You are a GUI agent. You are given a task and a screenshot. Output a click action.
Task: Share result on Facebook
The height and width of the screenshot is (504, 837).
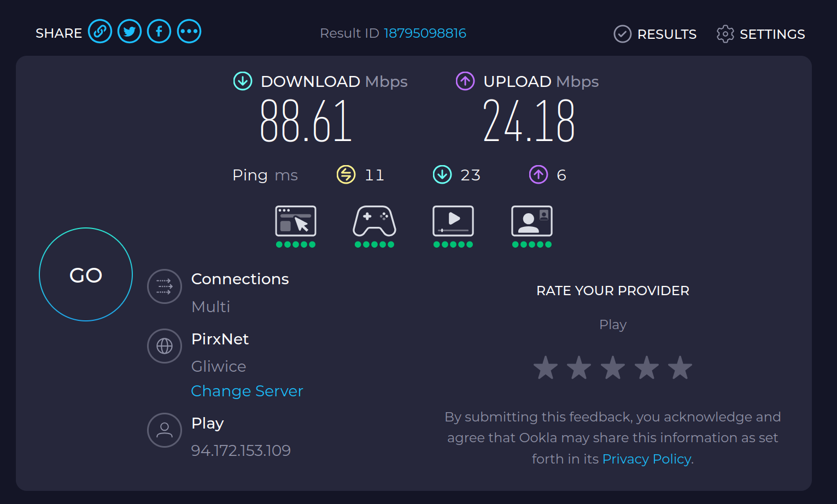(x=159, y=32)
